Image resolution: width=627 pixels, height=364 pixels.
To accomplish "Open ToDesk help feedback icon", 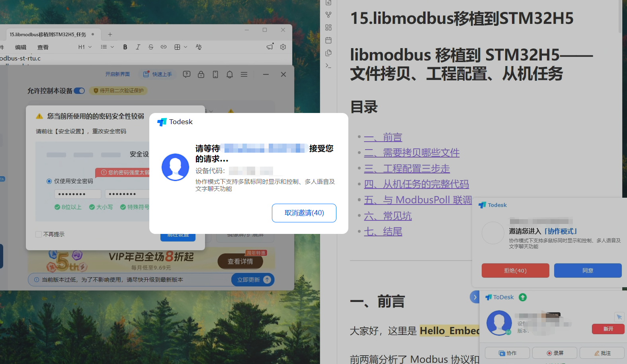I will coord(187,74).
